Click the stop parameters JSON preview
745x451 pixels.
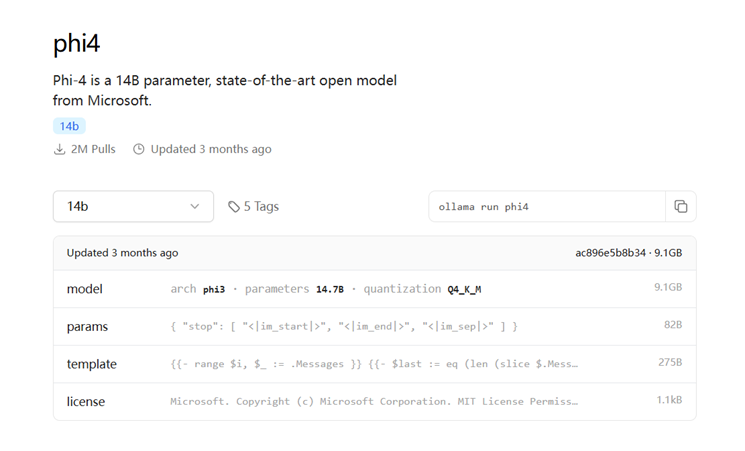pyautogui.click(x=344, y=327)
